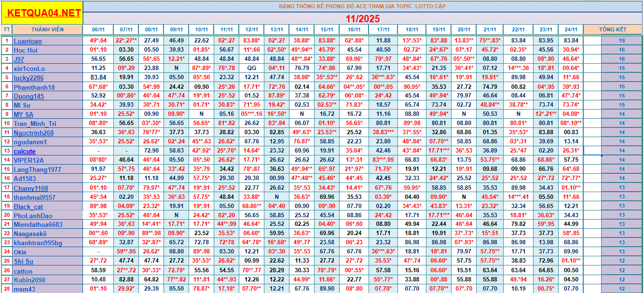Select the 06/11 date column header
This screenshot has height=293, width=644.
98,29
